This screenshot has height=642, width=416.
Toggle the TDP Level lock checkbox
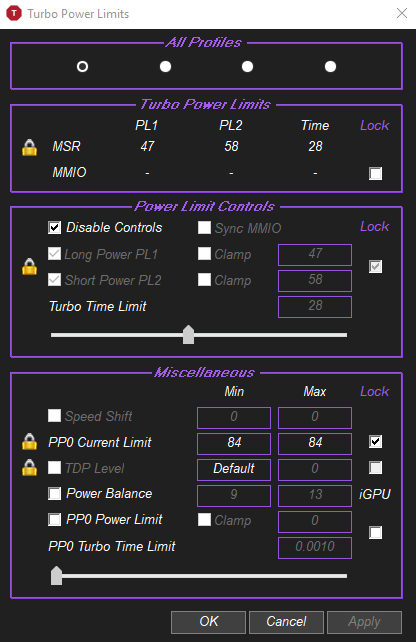click(375, 468)
